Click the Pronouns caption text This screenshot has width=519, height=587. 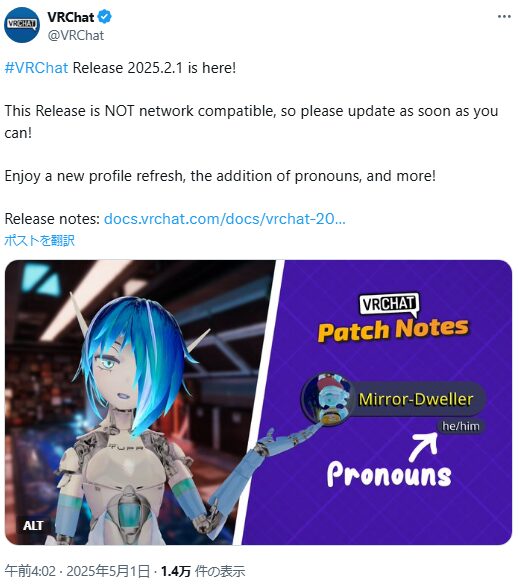pyautogui.click(x=389, y=474)
